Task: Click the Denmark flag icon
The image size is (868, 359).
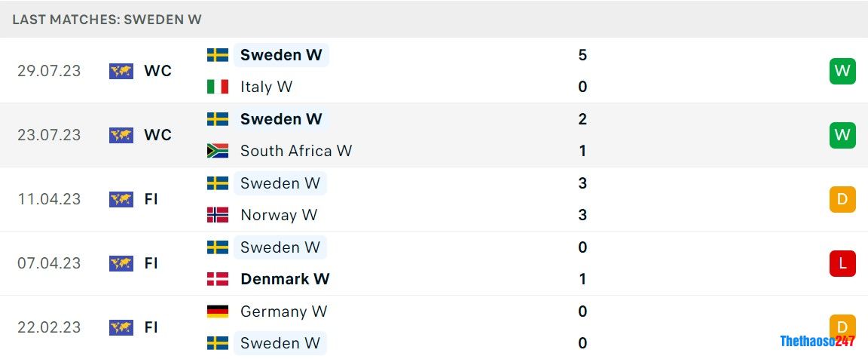Action: (x=218, y=279)
